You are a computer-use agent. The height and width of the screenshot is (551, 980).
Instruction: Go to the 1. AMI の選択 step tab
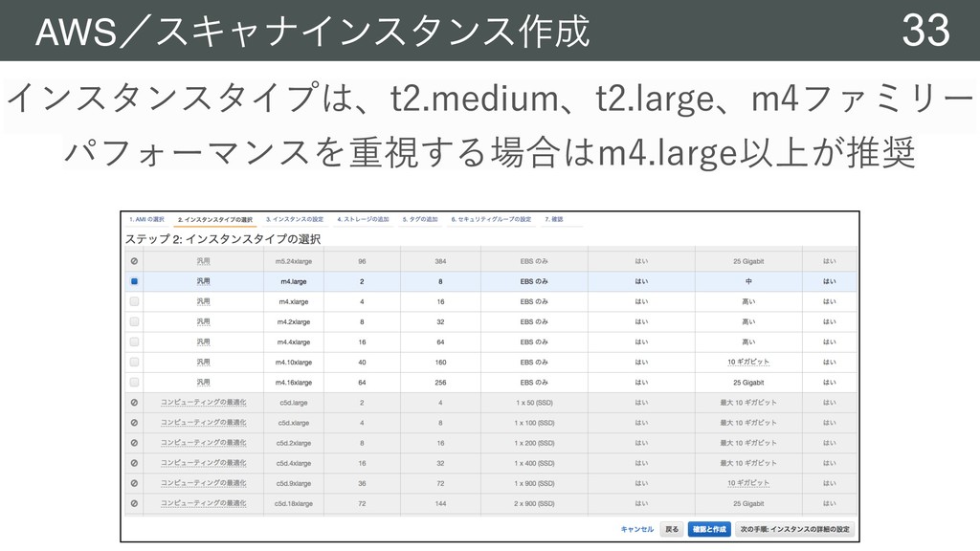point(146,219)
